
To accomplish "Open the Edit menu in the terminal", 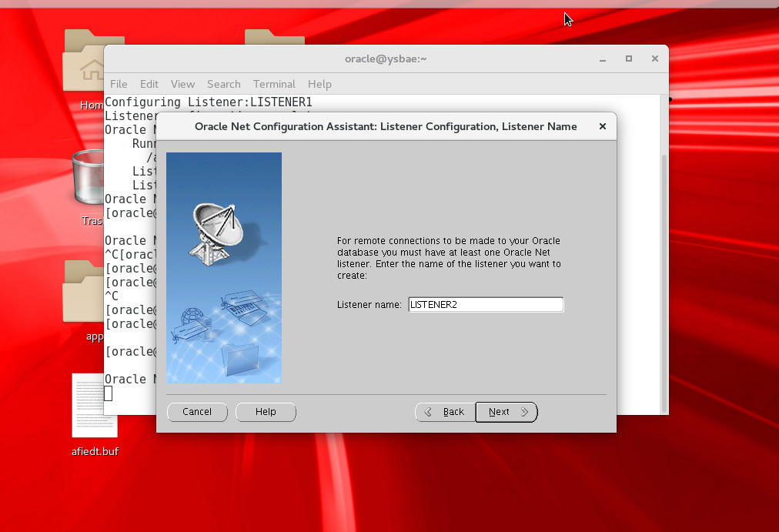I will click(149, 84).
